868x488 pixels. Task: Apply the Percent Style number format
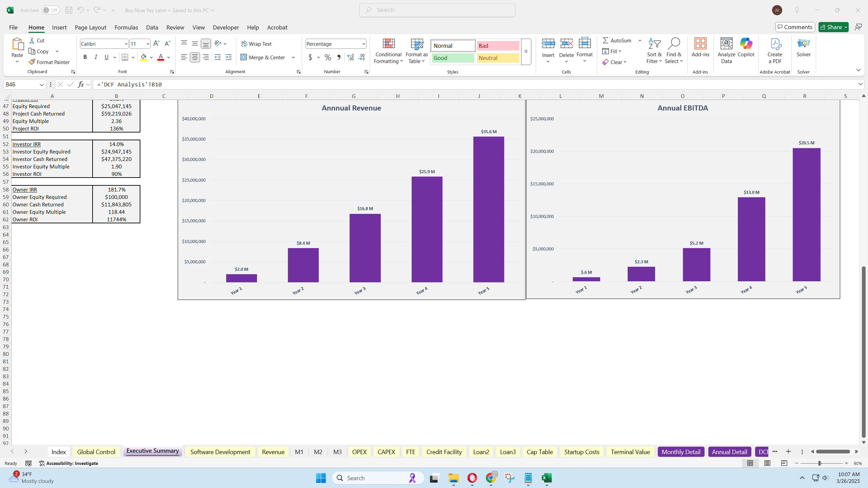[x=327, y=57]
